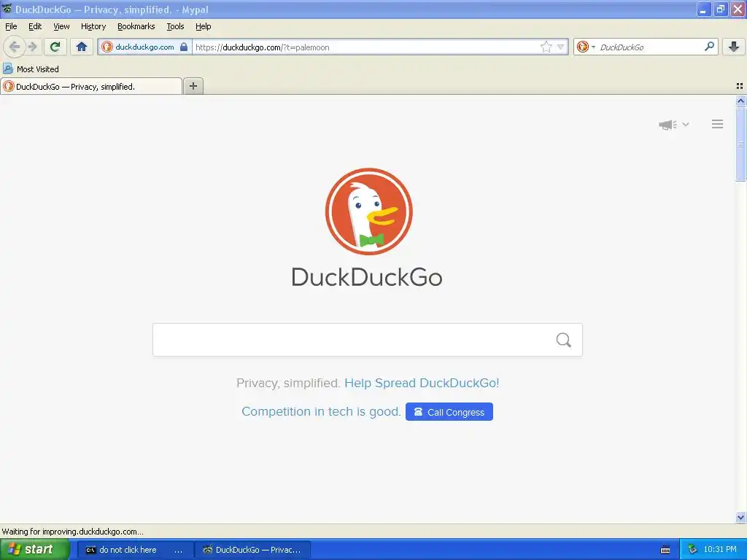
Task: Click the magnifying glass search button on page
Action: coord(564,340)
